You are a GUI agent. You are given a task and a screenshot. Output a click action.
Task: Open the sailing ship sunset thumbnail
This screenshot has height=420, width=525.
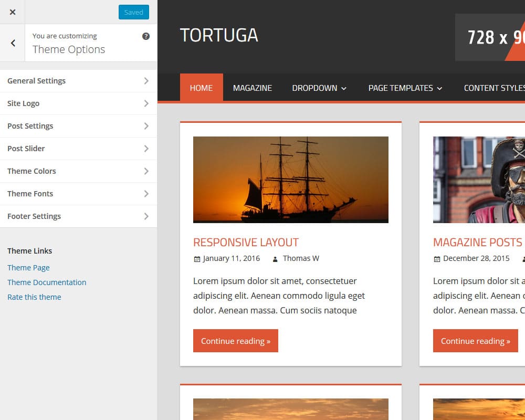(291, 180)
